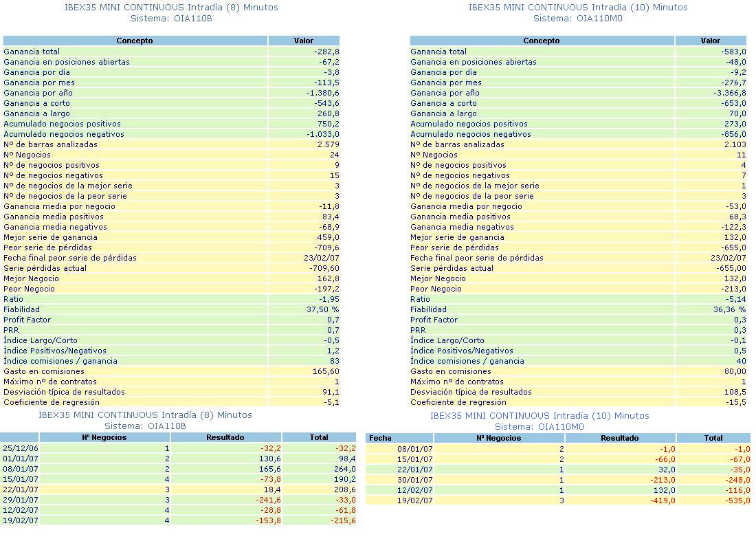Click barras analizadas value 2.103
Viewport: 756px width, 550px height.
(x=735, y=144)
